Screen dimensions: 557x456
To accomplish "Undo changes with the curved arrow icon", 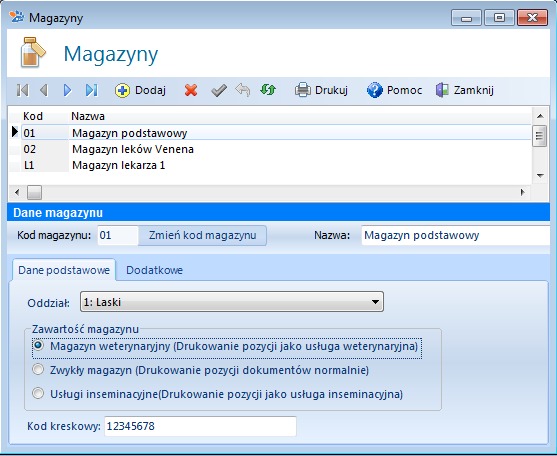I will pyautogui.click(x=243, y=90).
